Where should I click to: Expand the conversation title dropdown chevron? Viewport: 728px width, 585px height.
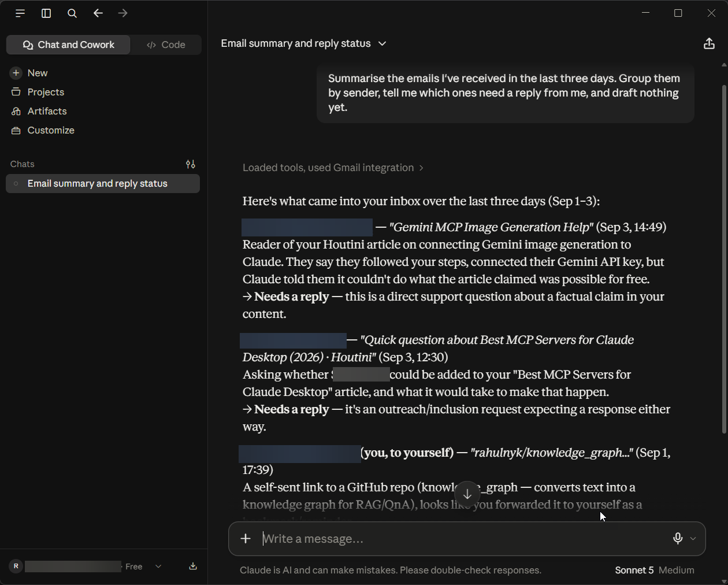382,43
